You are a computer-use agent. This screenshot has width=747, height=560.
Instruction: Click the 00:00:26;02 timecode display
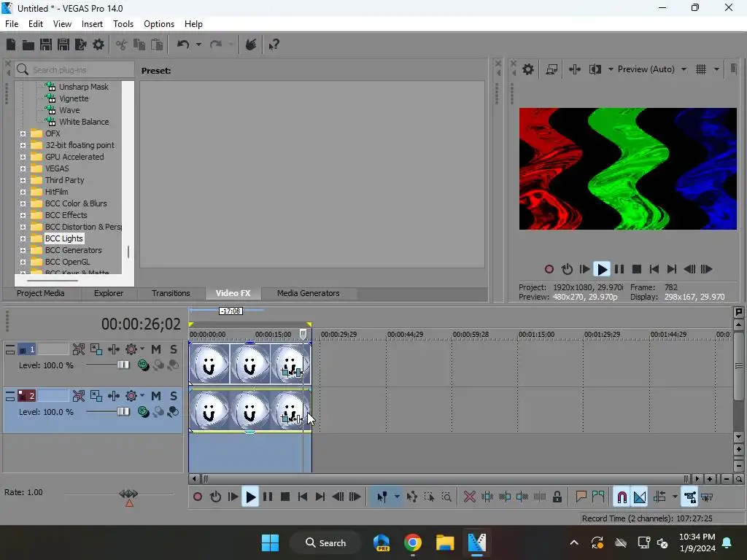click(x=141, y=324)
